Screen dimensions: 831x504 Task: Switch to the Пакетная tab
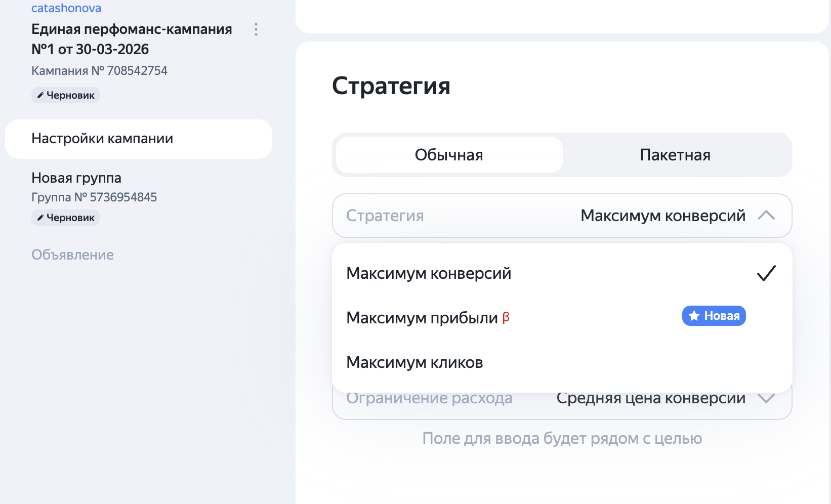click(676, 155)
